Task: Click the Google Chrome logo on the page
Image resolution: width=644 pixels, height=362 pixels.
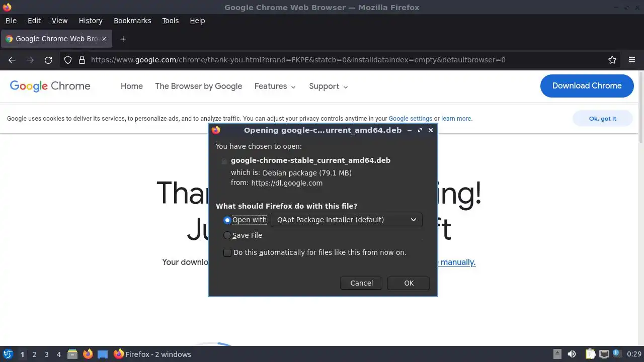Action: [50, 86]
